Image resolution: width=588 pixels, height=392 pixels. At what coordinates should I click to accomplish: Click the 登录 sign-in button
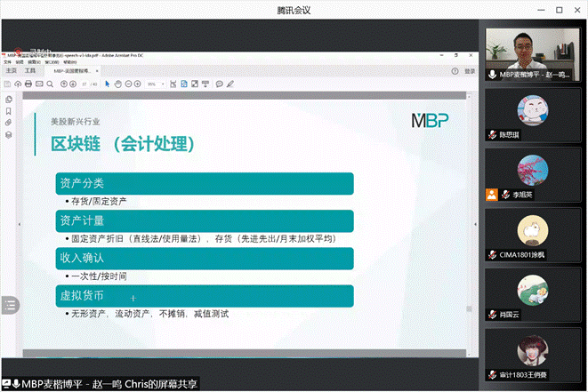469,70
